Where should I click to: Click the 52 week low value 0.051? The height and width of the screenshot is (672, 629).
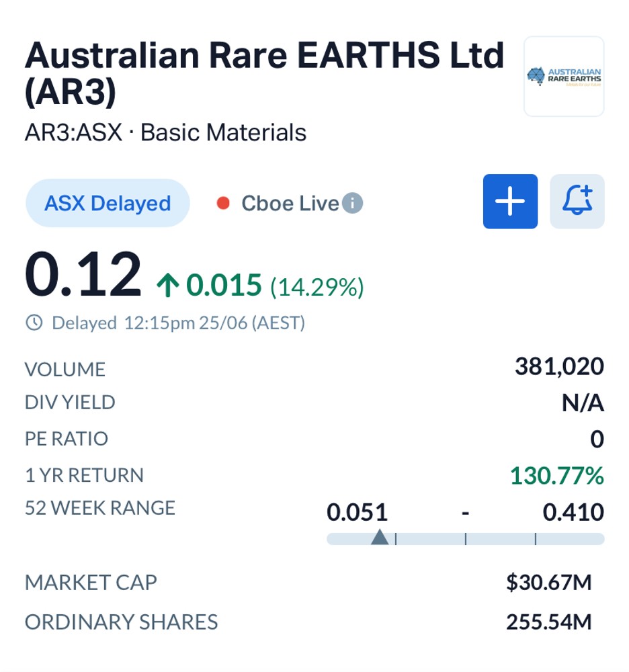357,512
